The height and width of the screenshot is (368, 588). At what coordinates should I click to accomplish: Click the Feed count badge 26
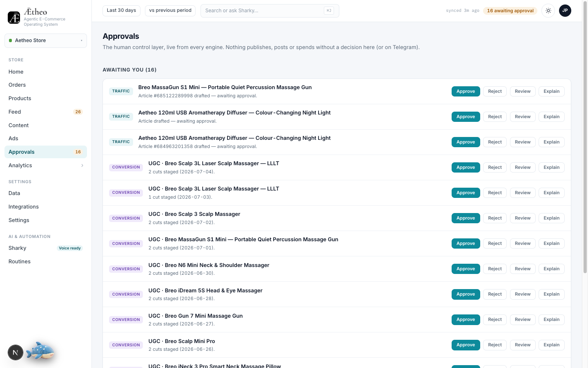tap(78, 112)
